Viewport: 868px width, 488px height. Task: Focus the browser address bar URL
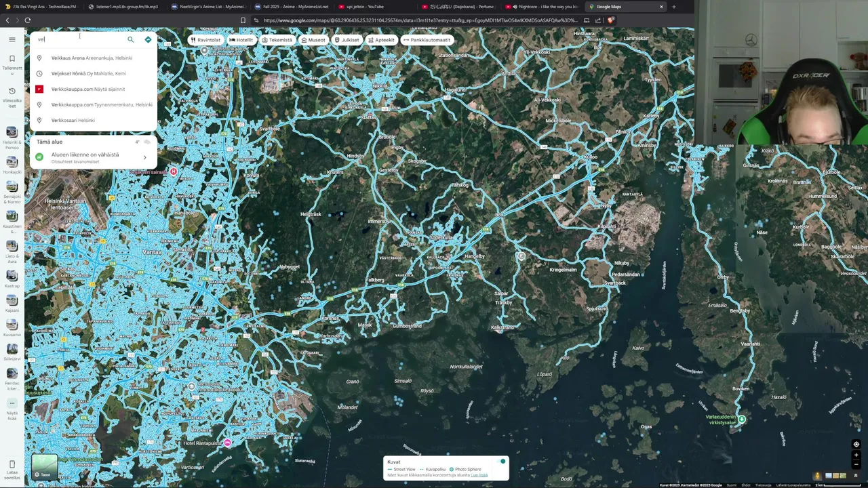[420, 20]
